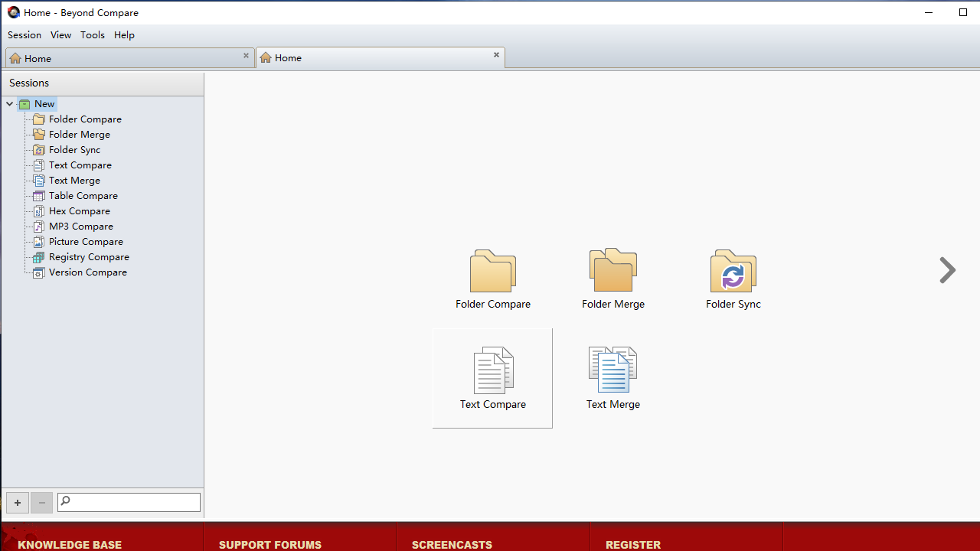Launch Folder Merge from the home panel
Image resolution: width=980 pixels, height=551 pixels.
(x=612, y=271)
